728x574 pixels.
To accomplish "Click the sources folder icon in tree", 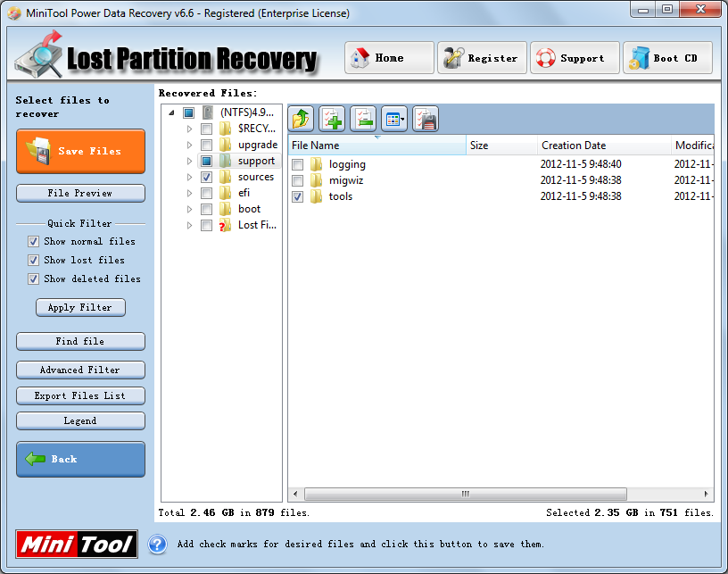I will click(x=225, y=177).
